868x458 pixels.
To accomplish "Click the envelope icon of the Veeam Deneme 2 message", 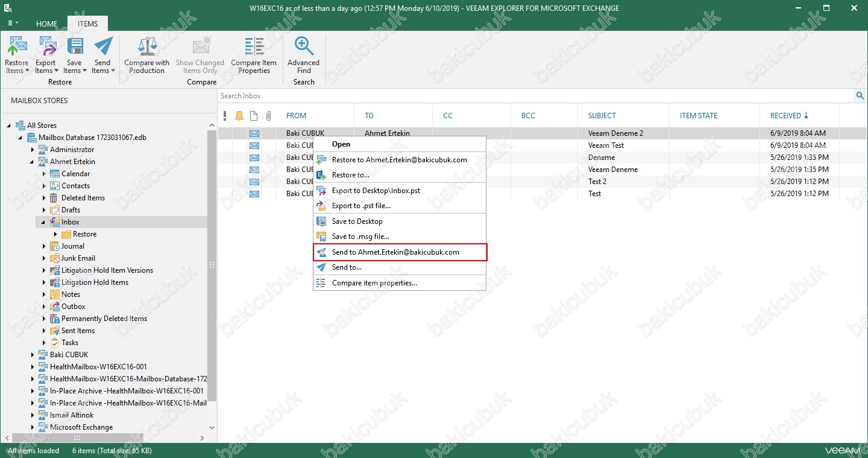I will [x=254, y=133].
